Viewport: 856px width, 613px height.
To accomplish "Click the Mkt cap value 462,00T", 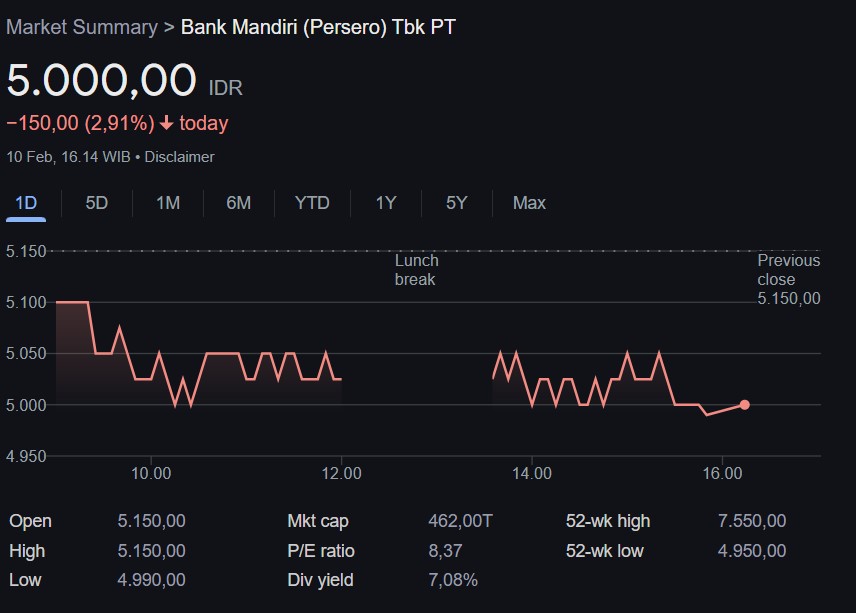I will (460, 521).
